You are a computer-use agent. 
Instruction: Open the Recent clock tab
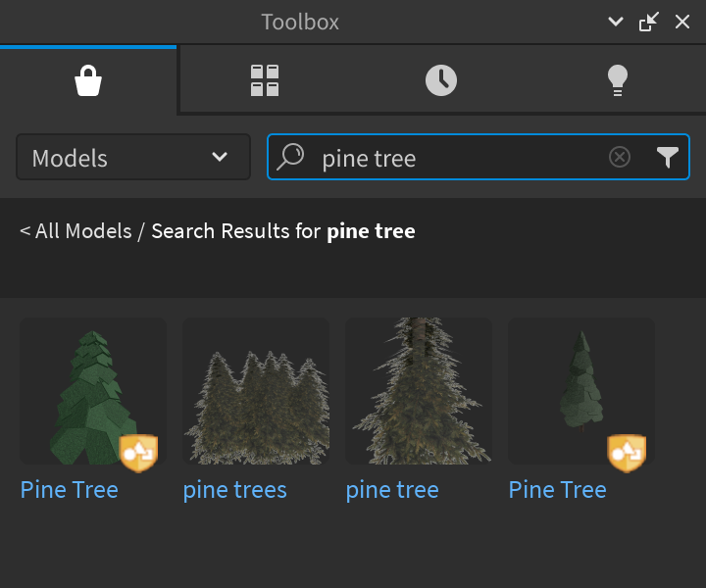[441, 80]
